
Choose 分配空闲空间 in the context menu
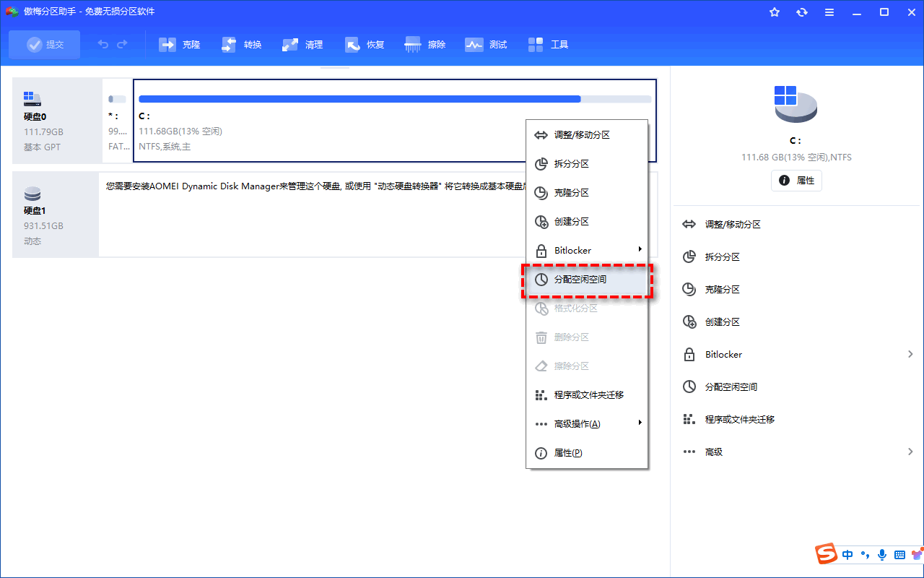587,280
